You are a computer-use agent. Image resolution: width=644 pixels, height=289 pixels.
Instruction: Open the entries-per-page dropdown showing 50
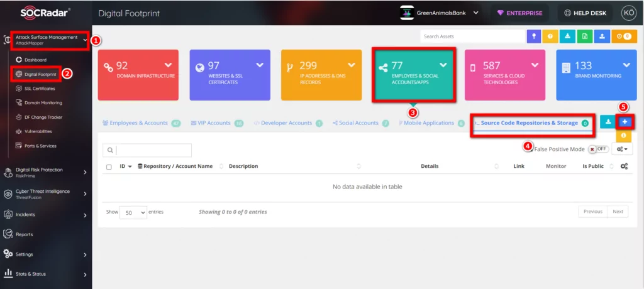click(133, 212)
